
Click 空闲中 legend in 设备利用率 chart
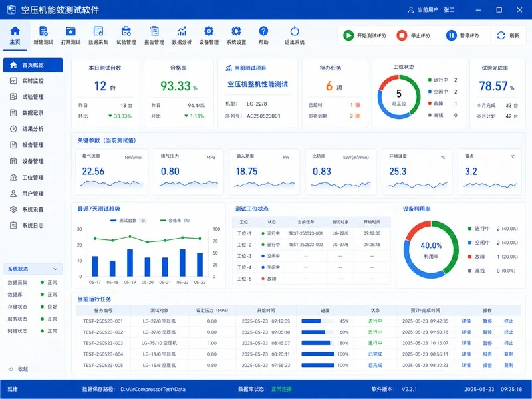click(x=493, y=243)
